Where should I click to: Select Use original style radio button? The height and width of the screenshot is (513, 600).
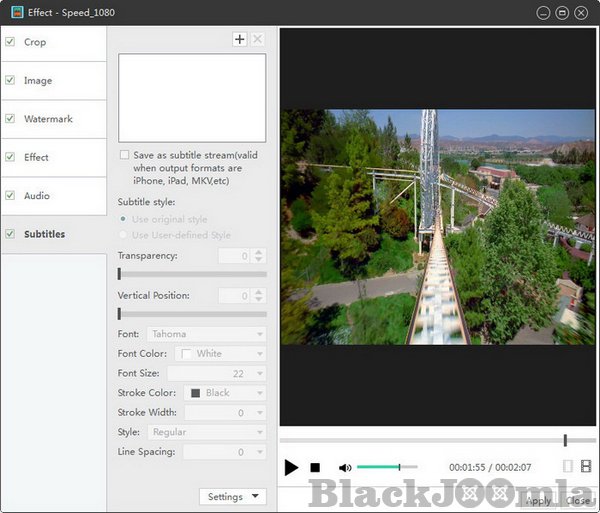point(124,219)
